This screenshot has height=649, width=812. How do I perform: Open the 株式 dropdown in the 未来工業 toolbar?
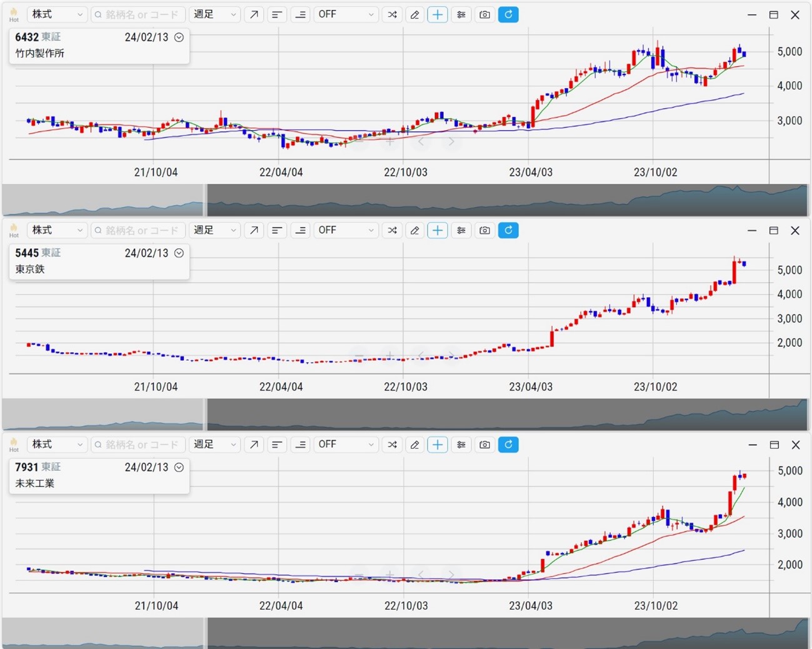pyautogui.click(x=56, y=445)
